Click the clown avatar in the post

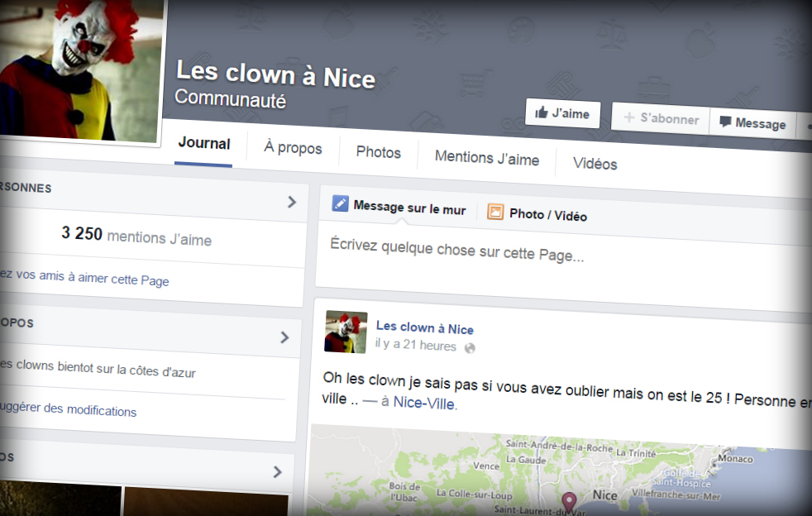pyautogui.click(x=346, y=332)
